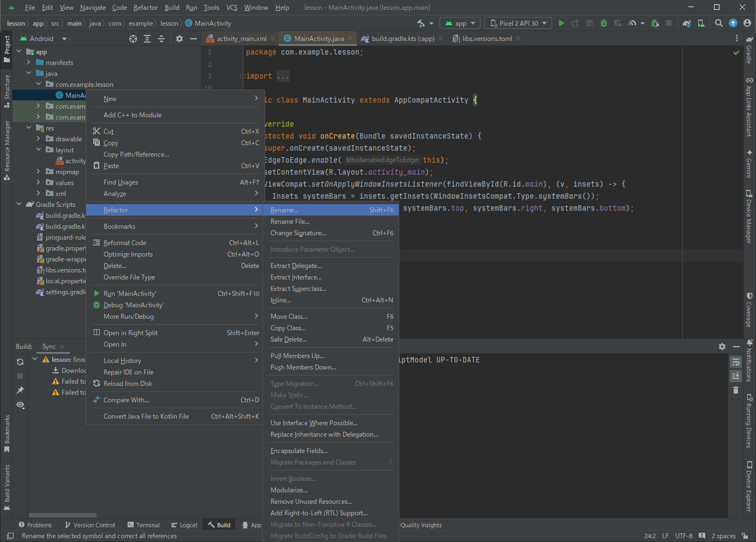The width and height of the screenshot is (756, 542).
Task: Click the Search Everywhere magnifier icon
Action: coord(719,23)
